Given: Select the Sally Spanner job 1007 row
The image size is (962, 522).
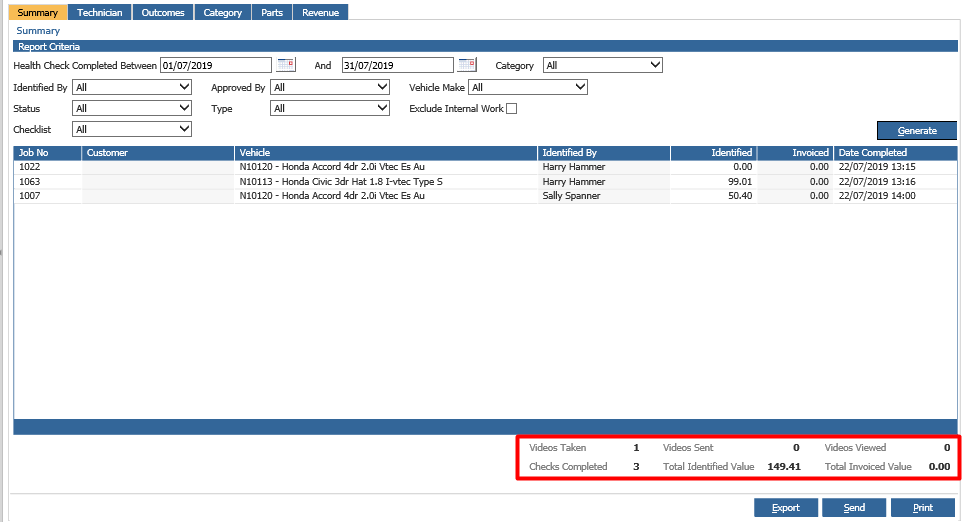Looking at the screenshot, I should pyautogui.click(x=340, y=196).
